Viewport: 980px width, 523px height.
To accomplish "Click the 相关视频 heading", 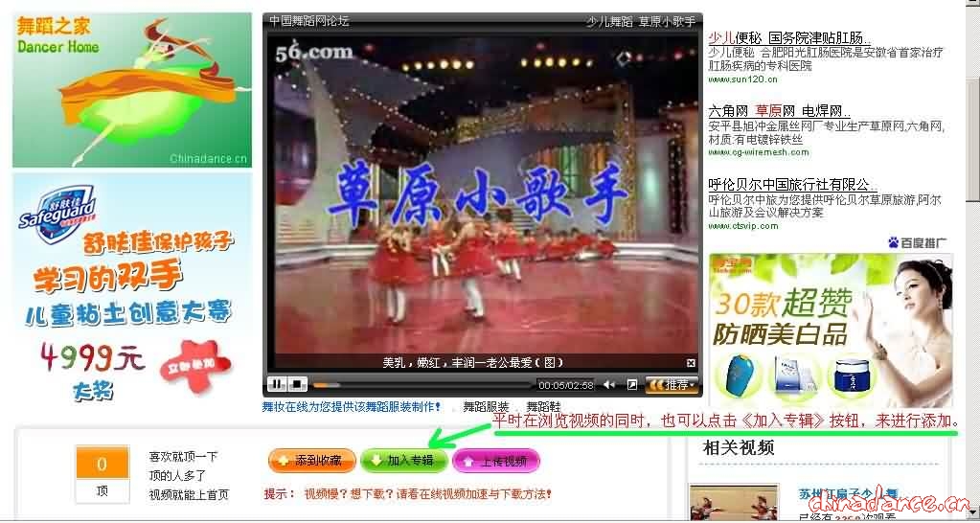I will [x=739, y=447].
